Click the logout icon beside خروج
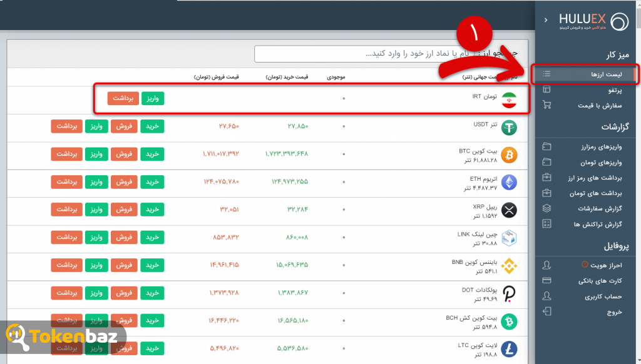The image size is (641, 364). tap(546, 311)
